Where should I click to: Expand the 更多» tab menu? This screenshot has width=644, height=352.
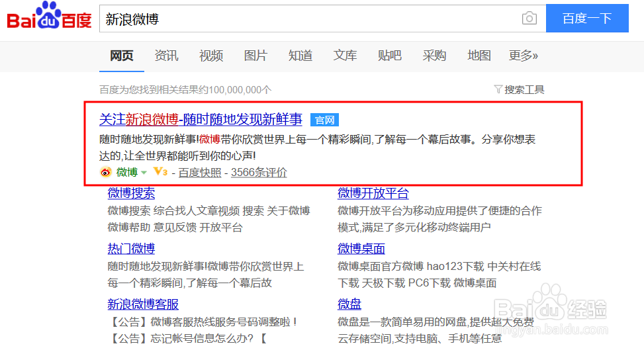(x=524, y=56)
